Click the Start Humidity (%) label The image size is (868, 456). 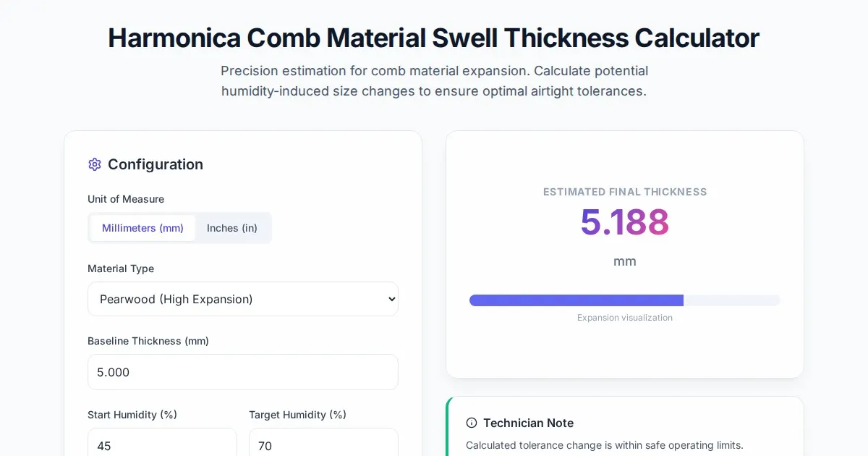132,415
